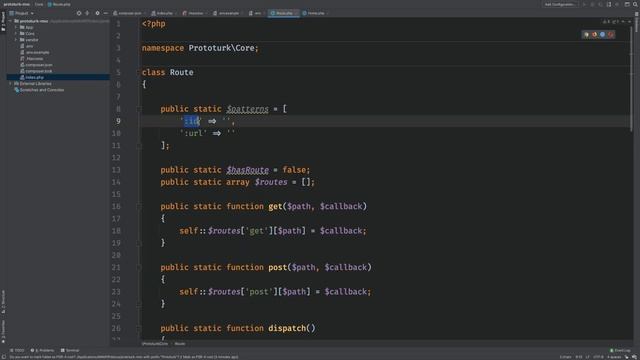The image size is (640, 360).
Task: Expand External Libraries node
Action: pyautogui.click(x=10, y=84)
